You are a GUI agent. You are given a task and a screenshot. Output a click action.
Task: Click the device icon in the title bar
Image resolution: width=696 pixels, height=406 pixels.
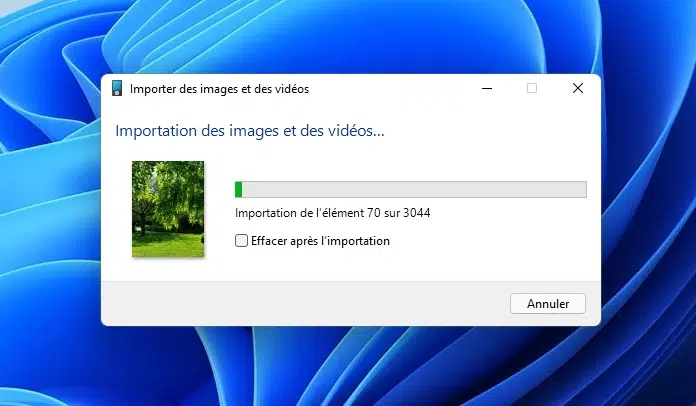[x=117, y=88]
